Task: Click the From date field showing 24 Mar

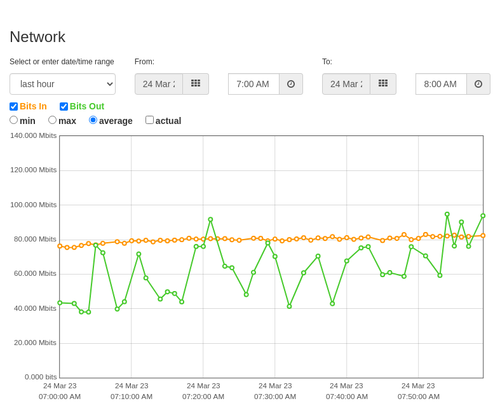Action: (x=159, y=84)
